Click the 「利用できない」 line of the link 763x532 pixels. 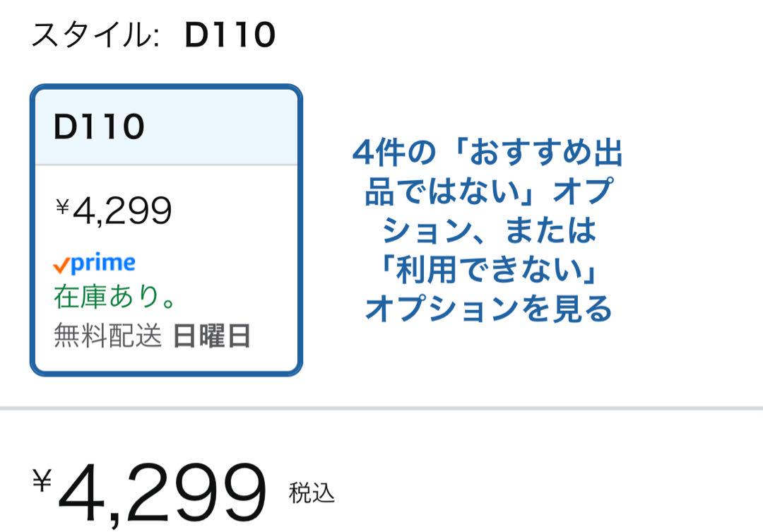pyautogui.click(x=488, y=269)
